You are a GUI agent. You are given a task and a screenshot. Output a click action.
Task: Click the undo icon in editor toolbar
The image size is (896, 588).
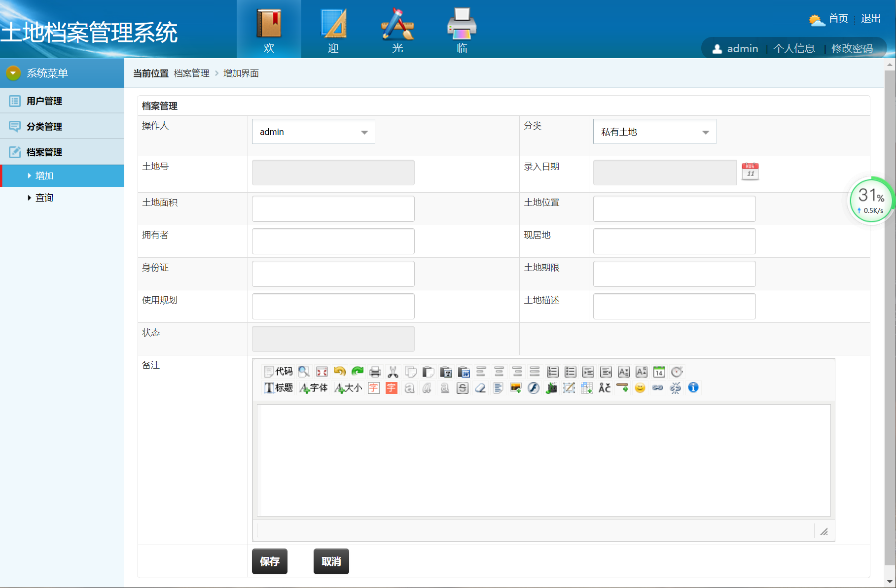(x=339, y=372)
